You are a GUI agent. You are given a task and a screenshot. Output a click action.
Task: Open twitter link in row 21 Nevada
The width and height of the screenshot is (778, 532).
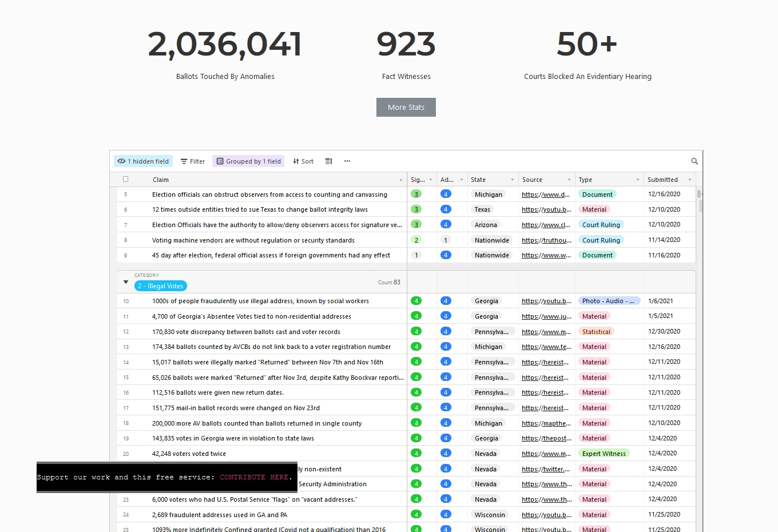(546, 469)
